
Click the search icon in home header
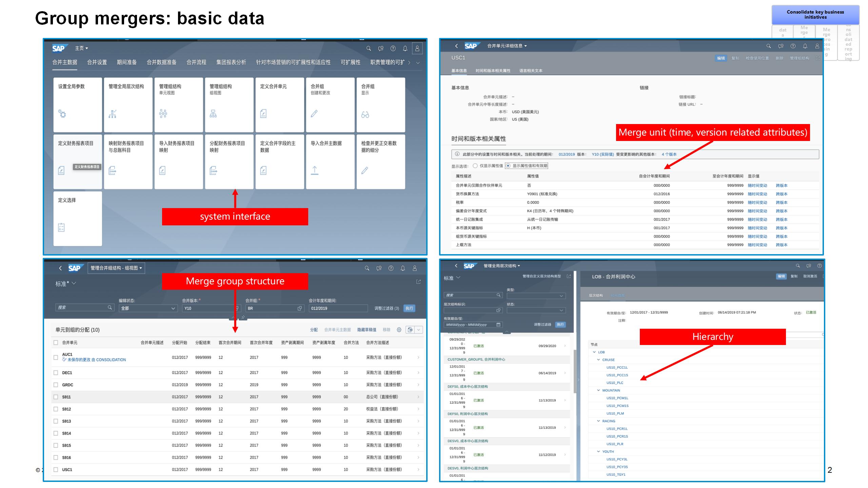(369, 49)
